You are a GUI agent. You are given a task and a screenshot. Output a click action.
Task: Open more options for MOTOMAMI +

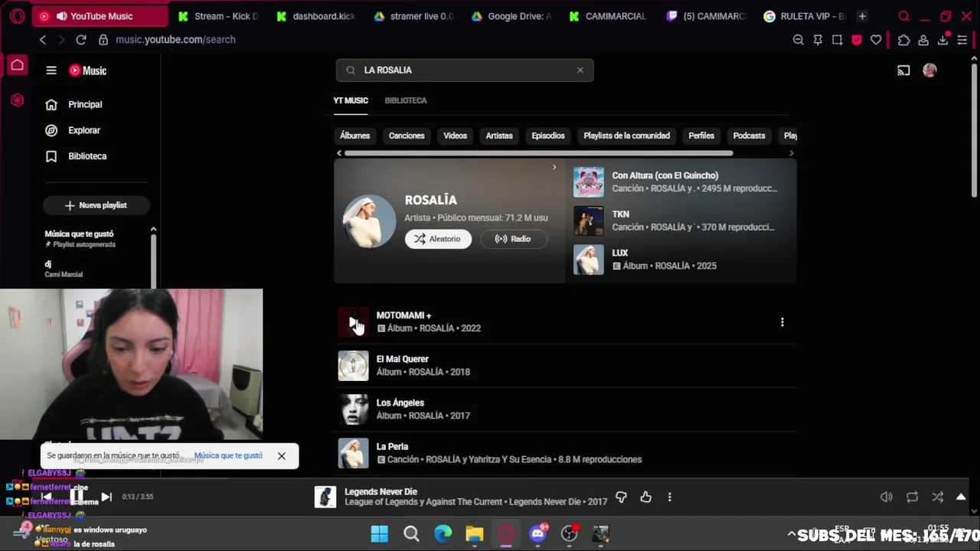coord(782,322)
